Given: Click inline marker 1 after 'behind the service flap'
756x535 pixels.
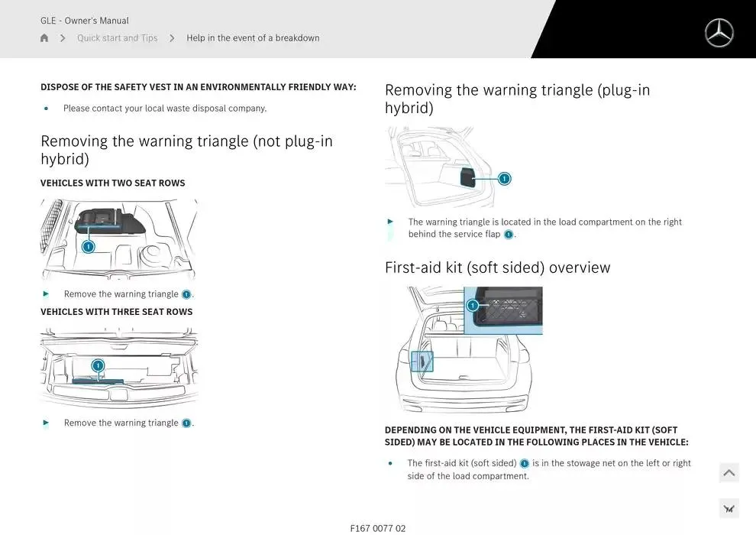Looking at the screenshot, I should [509, 235].
